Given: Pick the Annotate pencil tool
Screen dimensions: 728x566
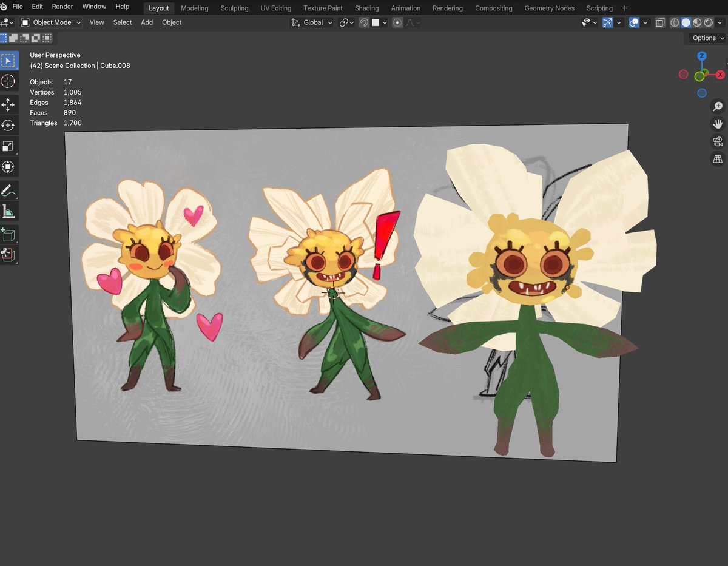Looking at the screenshot, I should point(8,190).
